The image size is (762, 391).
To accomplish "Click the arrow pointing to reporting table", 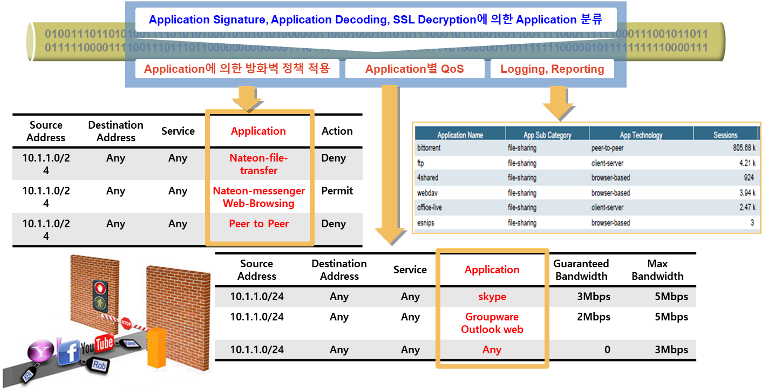I will tap(558, 103).
